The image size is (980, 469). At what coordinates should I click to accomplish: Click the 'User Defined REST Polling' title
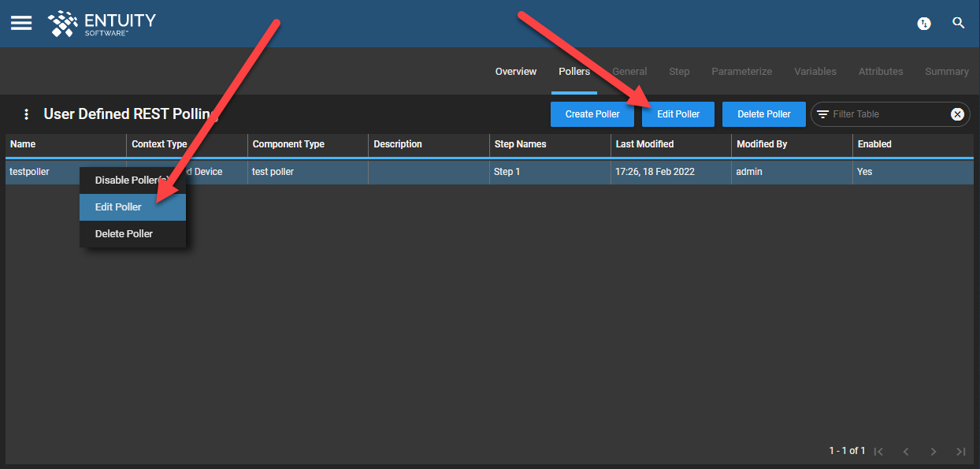tap(131, 114)
